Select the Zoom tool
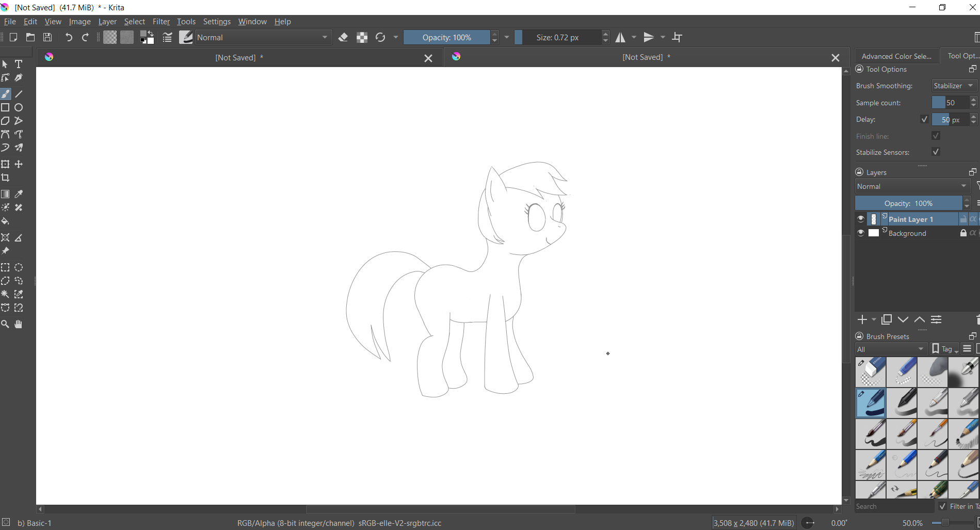 click(6, 324)
